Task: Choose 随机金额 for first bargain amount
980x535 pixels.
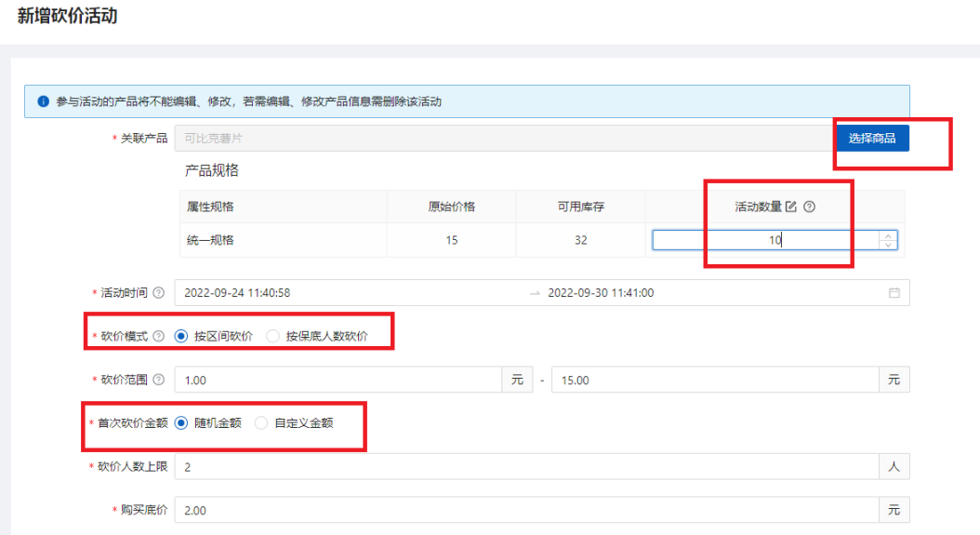Action: pos(181,422)
